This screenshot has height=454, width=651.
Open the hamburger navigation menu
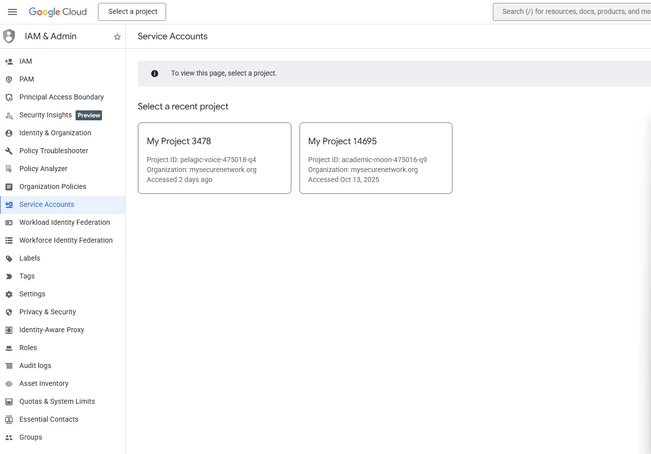[x=12, y=12]
